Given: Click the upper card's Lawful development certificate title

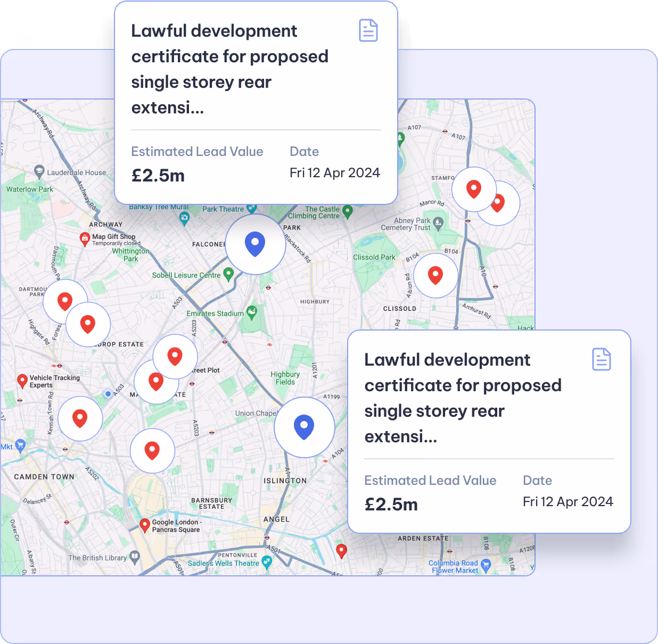Looking at the screenshot, I should 230,69.
